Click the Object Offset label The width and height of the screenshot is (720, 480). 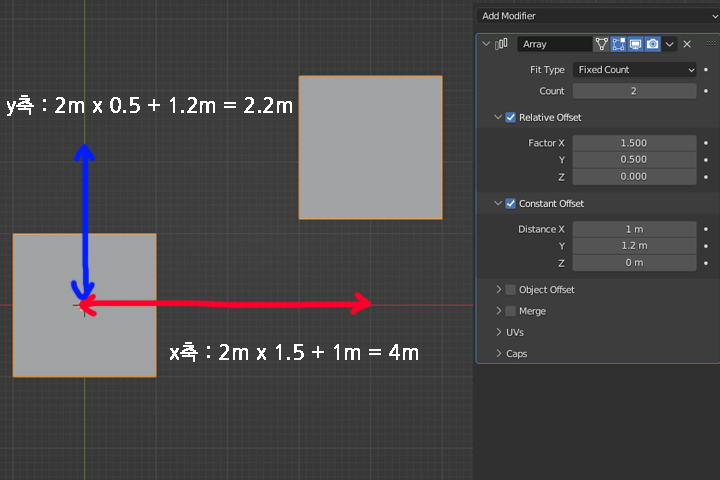547,290
